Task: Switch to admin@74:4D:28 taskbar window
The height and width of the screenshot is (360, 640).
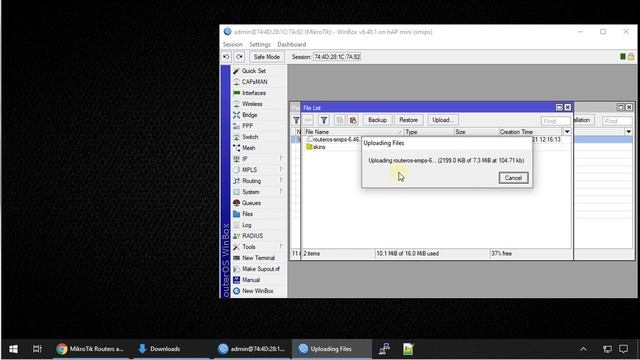Action: pos(252,349)
